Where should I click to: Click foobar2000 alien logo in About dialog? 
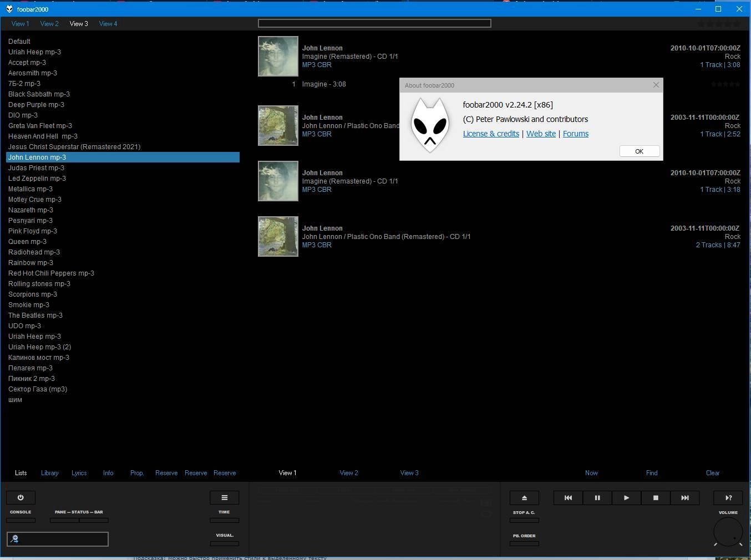coord(430,126)
